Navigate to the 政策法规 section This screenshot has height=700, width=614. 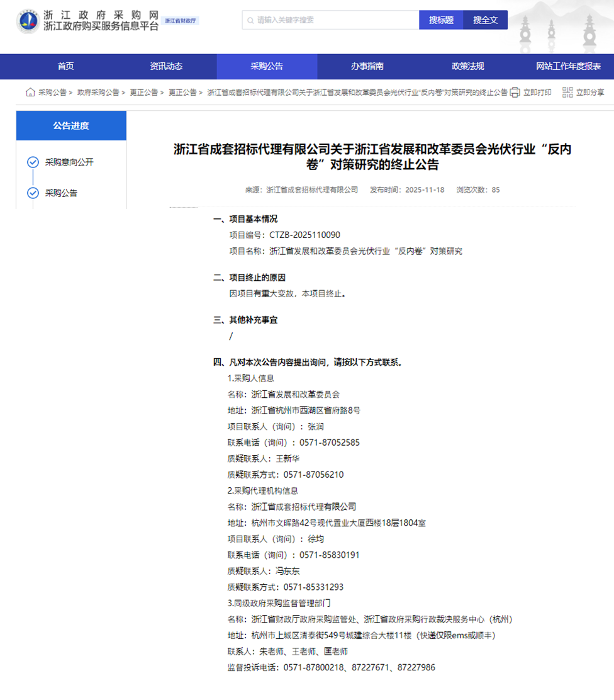(x=468, y=67)
